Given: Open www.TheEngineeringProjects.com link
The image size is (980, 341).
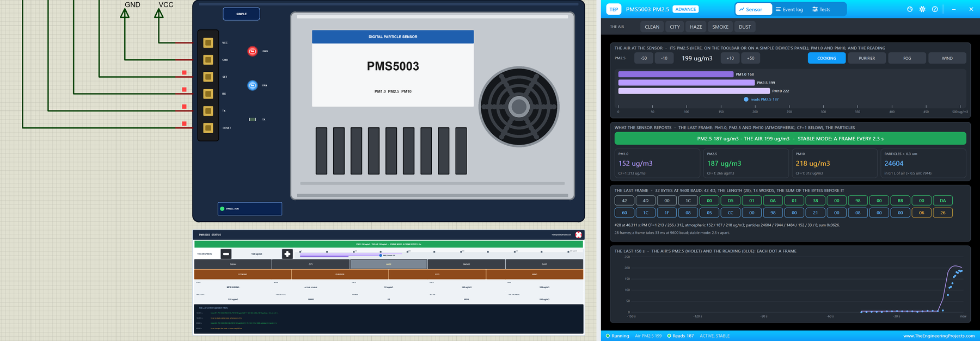Looking at the screenshot, I should (939, 336).
